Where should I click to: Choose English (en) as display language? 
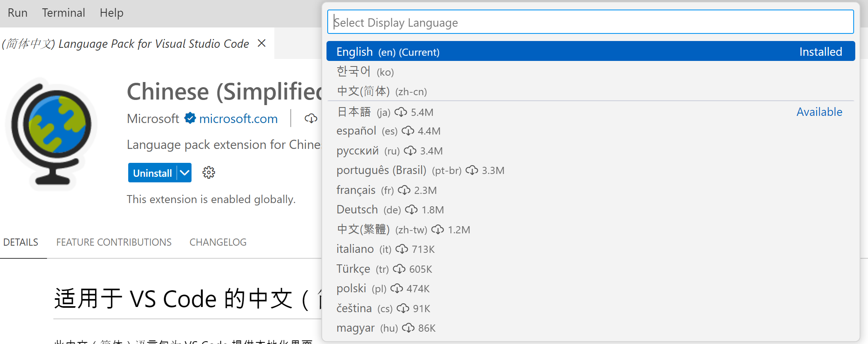(590, 52)
